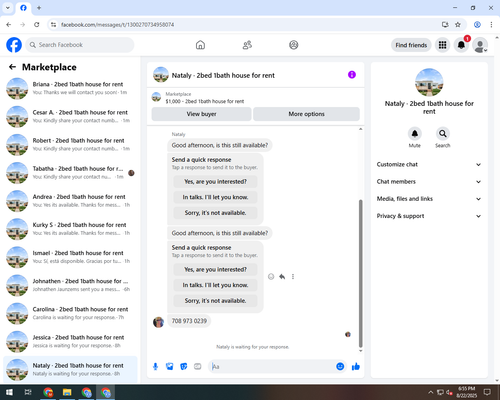The height and width of the screenshot is (400, 500).
Task: Mute this conversation with the bell icon
Action: point(415,134)
